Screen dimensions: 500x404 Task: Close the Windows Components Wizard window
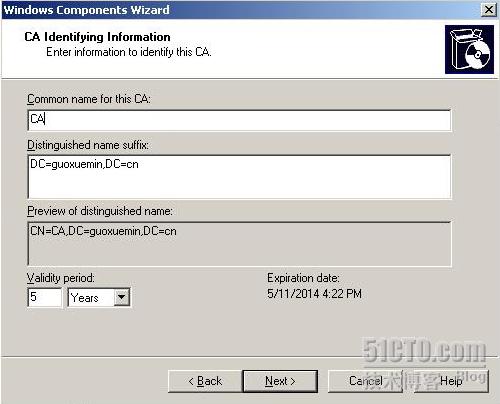click(489, 9)
